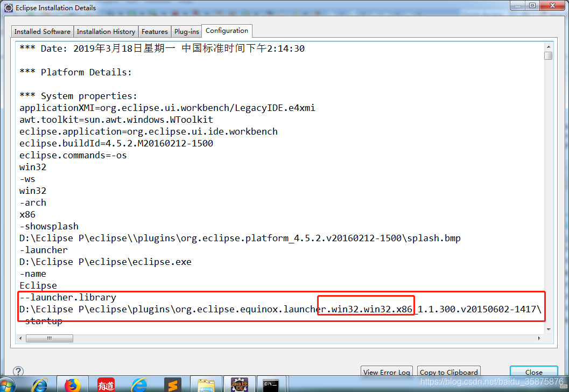Click the 'eclipse.application=org.eclipse.ui.ide.workbench' line
The image size is (569, 392).
(x=149, y=131)
